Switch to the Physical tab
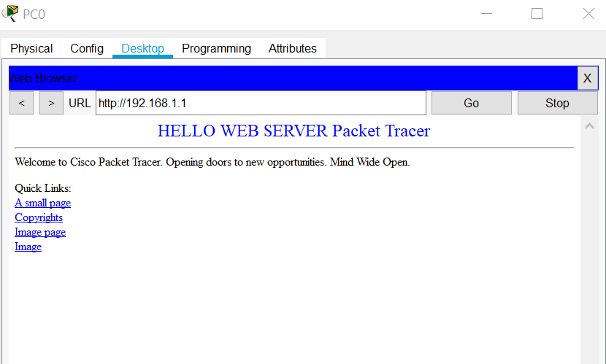Screen dimensions: 606x364 31,48
